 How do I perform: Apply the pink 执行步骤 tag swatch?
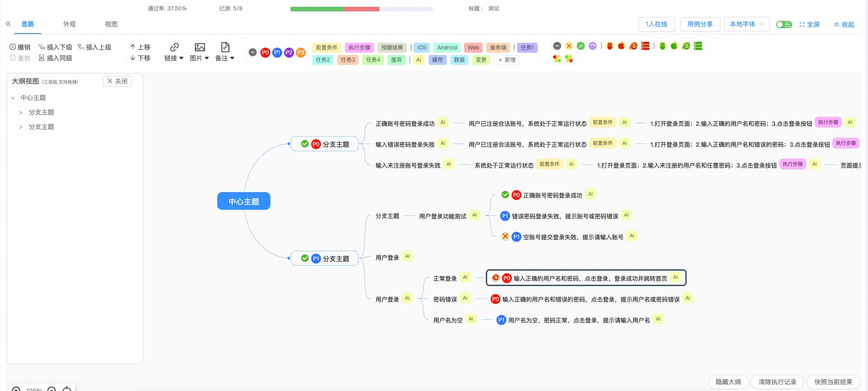[x=359, y=48]
